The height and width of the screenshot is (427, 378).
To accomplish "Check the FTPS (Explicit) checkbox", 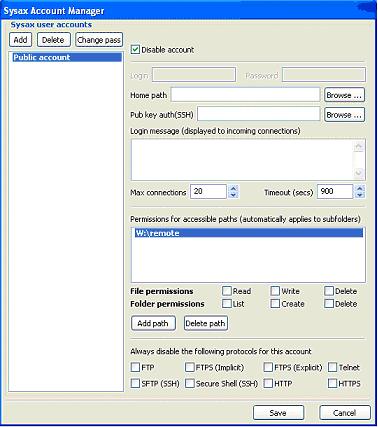I will click(268, 367).
